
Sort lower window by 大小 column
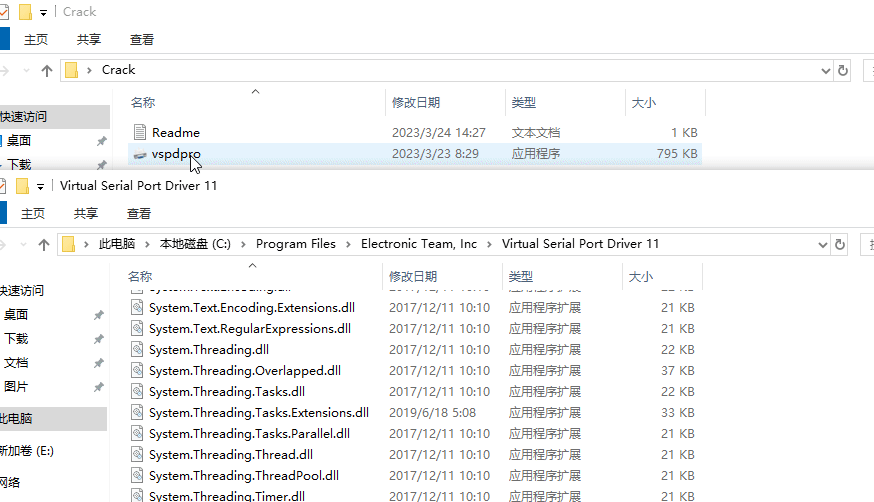click(640, 276)
